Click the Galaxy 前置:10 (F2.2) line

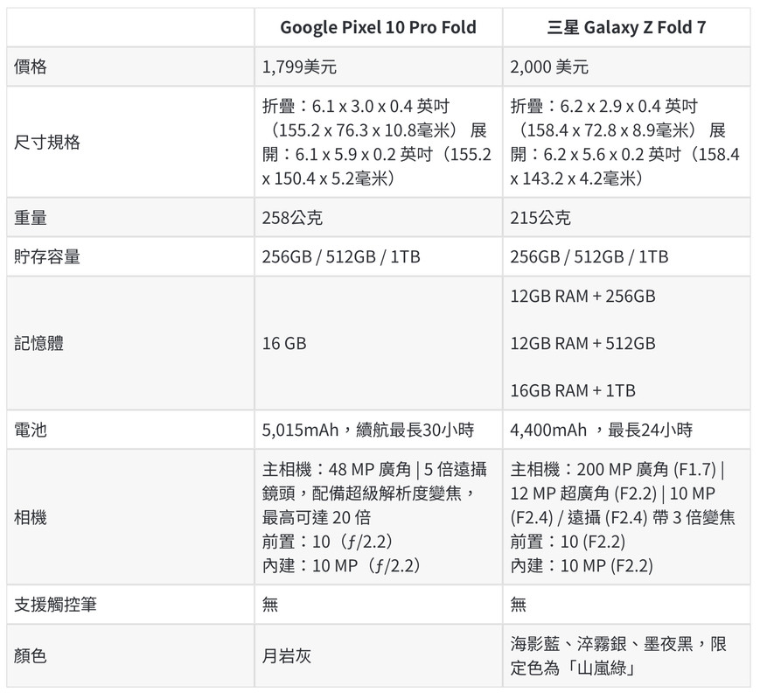tap(568, 542)
